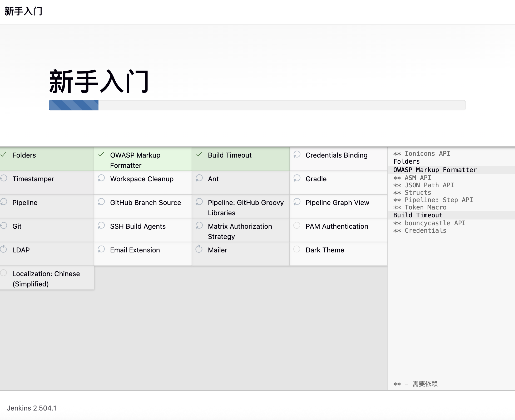Click the Build Timeout checkmark icon
This screenshot has height=420, width=515.
pyautogui.click(x=199, y=154)
